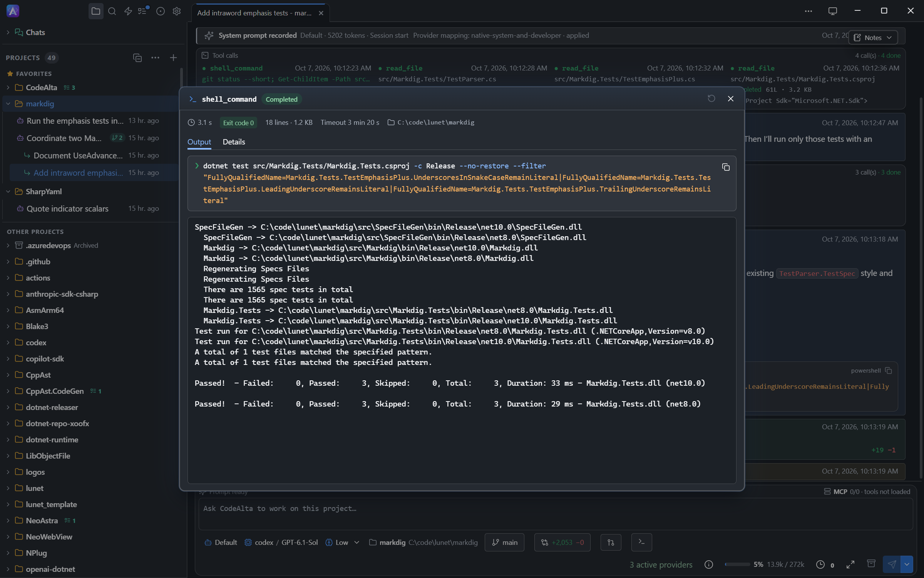Click the monitor display icon in title bar
Image resolution: width=924 pixels, height=578 pixels.
tap(832, 11)
